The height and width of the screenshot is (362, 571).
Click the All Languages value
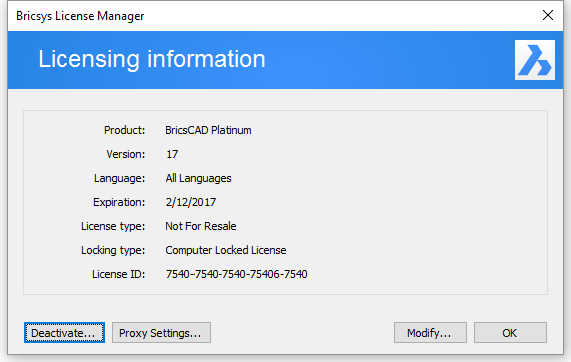[198, 178]
